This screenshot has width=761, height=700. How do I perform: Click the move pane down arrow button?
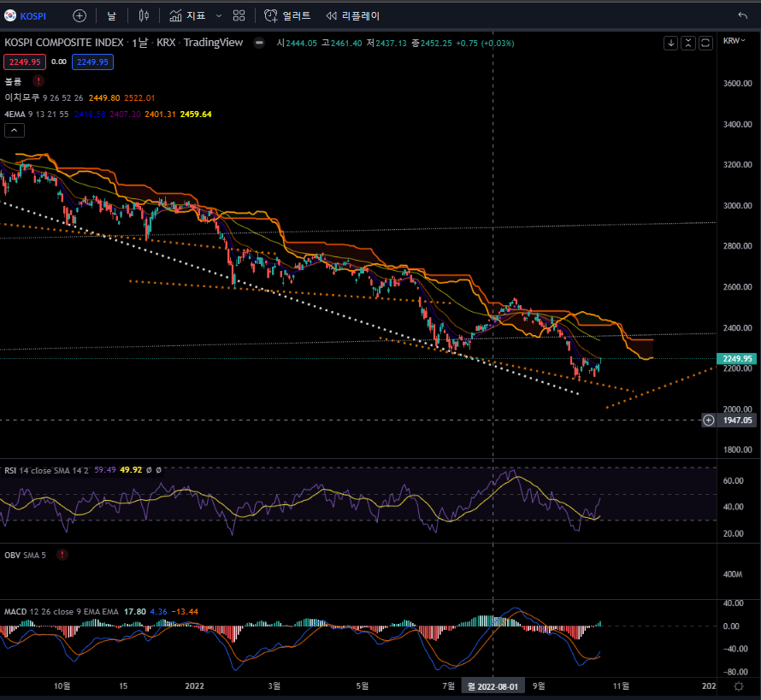pyautogui.click(x=670, y=44)
